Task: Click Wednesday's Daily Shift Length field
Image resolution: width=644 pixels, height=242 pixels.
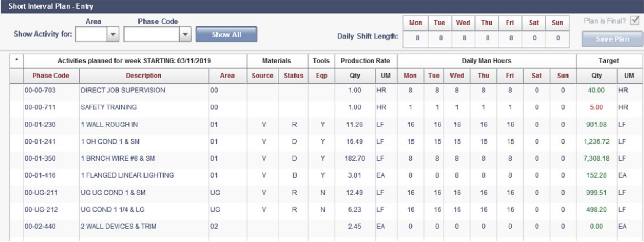Action: (x=464, y=38)
